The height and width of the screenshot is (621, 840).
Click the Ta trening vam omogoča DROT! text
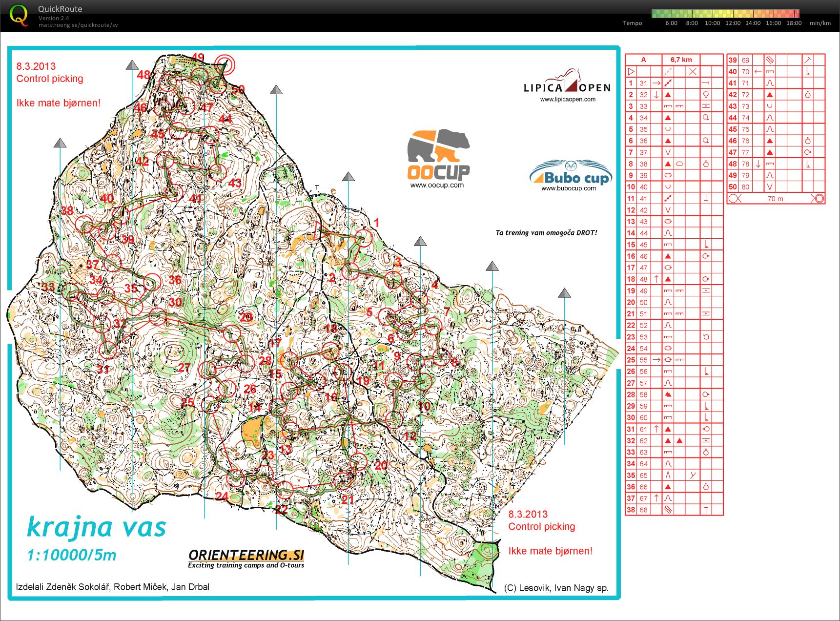[546, 232]
